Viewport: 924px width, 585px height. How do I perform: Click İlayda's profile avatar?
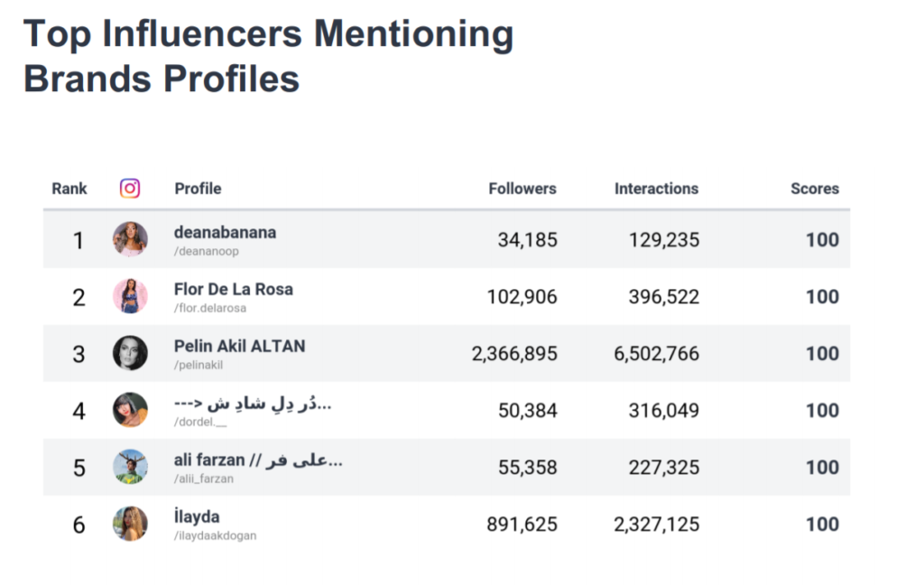point(130,524)
